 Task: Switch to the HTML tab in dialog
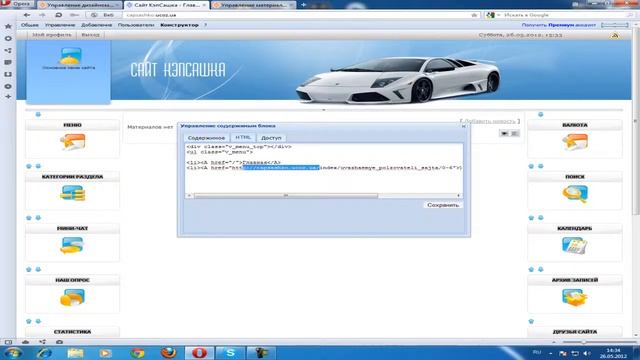pos(243,138)
